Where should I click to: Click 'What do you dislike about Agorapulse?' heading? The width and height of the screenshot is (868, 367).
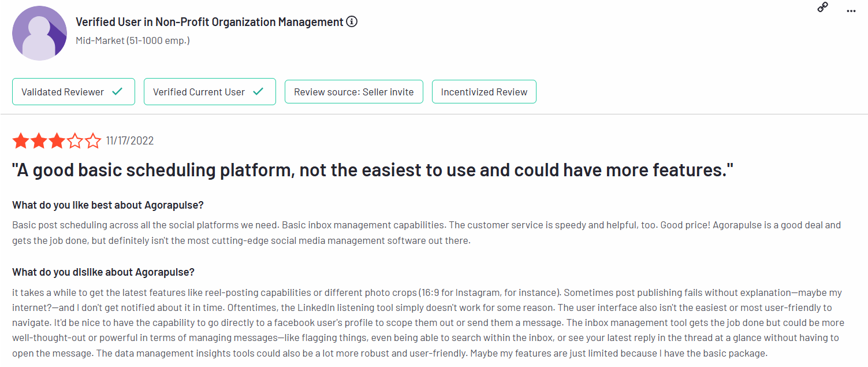(x=103, y=272)
